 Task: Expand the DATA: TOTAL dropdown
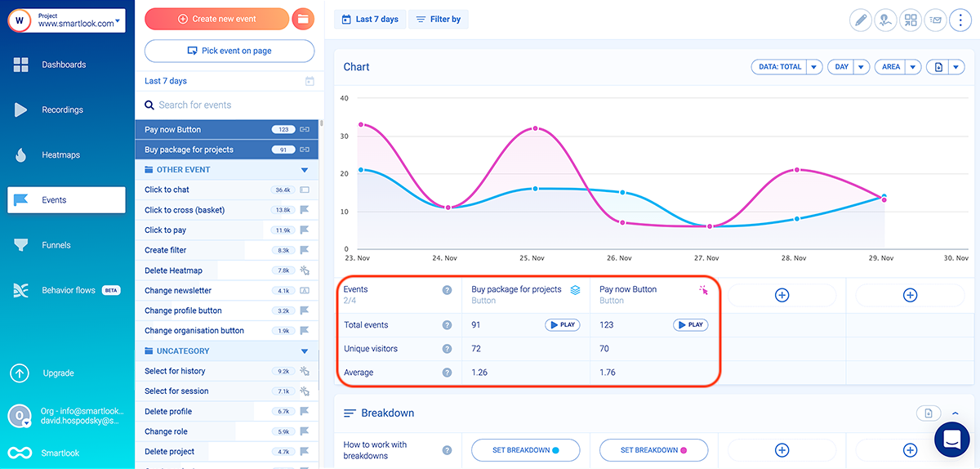pos(813,67)
